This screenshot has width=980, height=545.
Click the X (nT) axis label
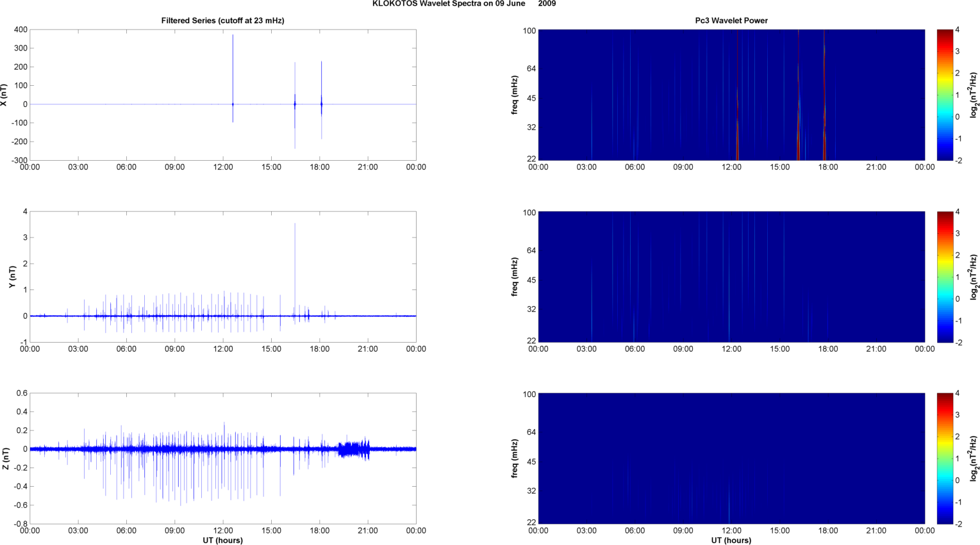tap(5, 95)
